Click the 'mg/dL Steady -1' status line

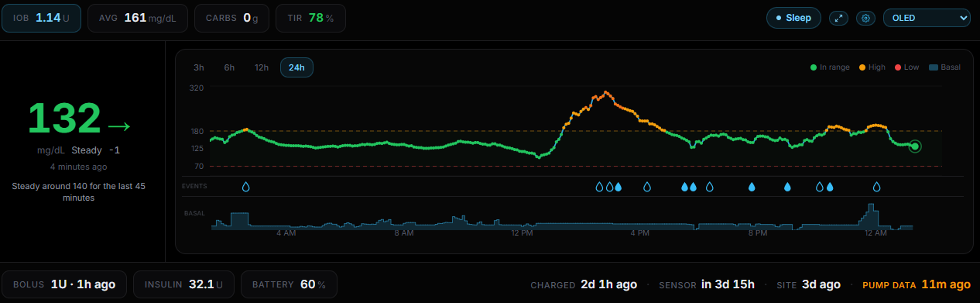[79, 150]
